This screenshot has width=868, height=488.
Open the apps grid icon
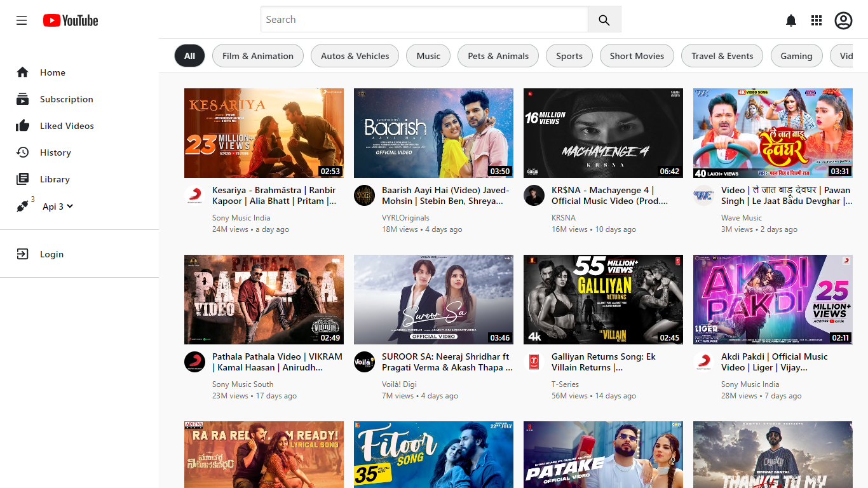point(817,20)
